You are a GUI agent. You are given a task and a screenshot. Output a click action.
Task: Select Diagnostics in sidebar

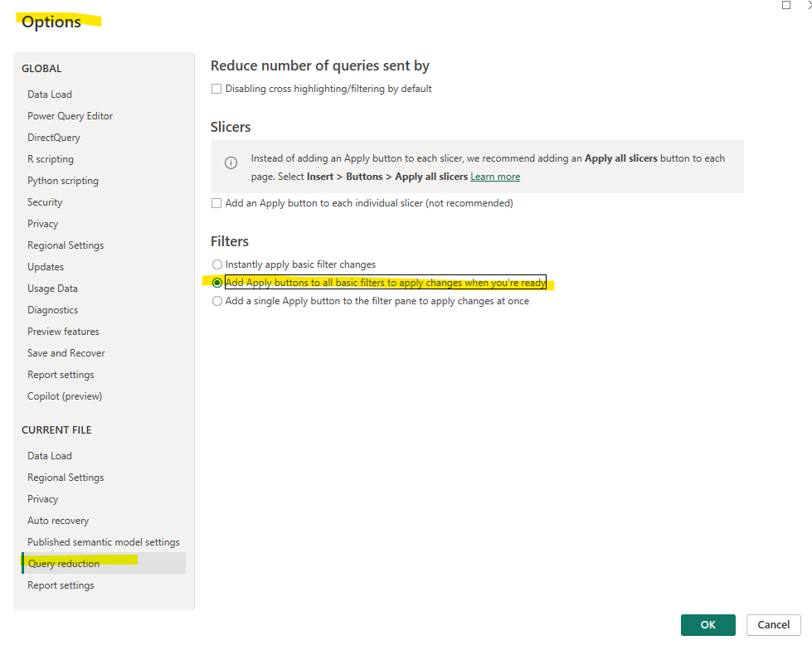coord(53,310)
